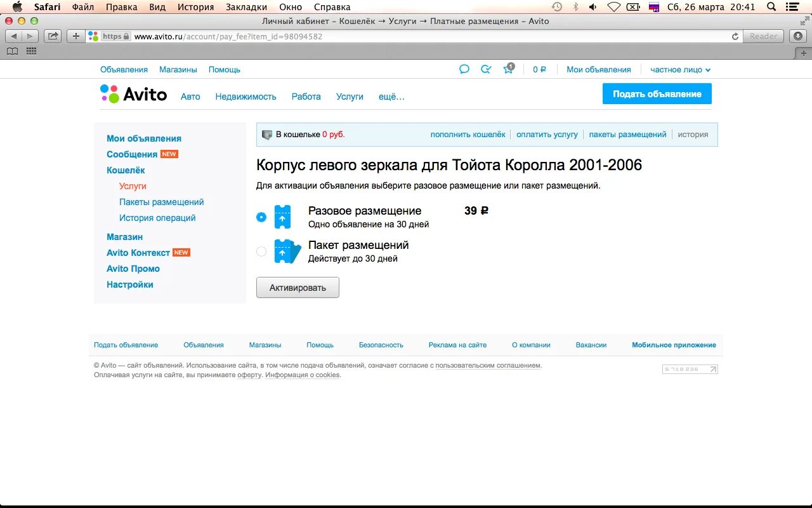
Task: Open the Правка menu
Action: click(122, 7)
